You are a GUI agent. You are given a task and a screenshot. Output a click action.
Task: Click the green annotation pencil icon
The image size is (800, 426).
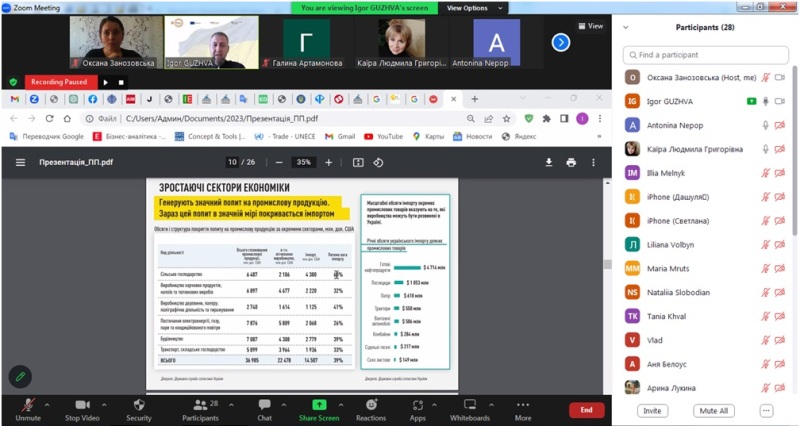click(19, 376)
